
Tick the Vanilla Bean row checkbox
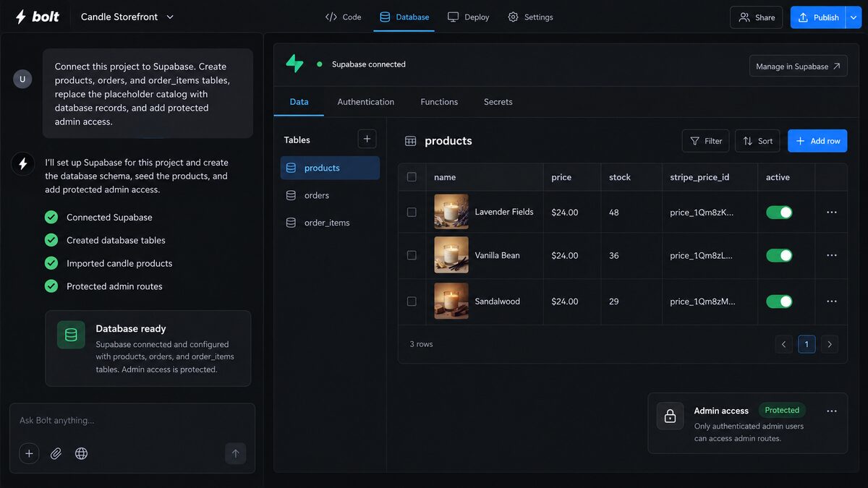412,255
